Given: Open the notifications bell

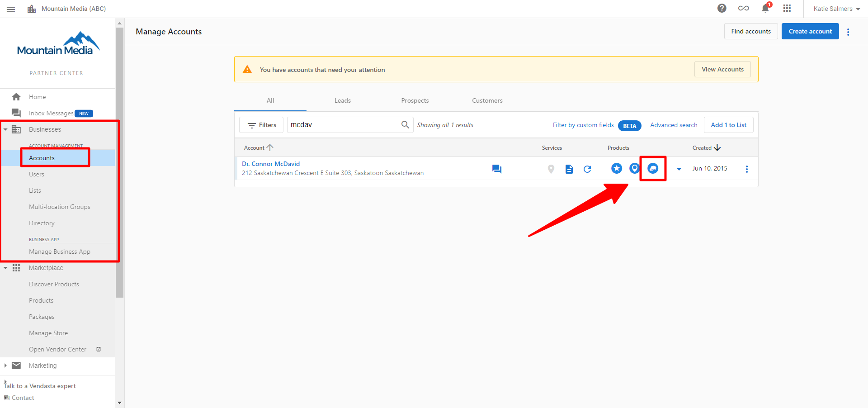Looking at the screenshot, I should click(765, 8).
